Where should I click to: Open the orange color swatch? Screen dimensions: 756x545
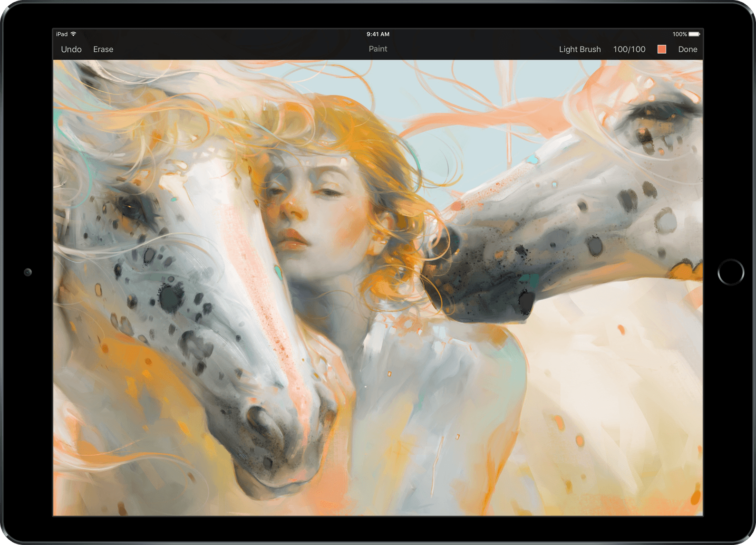point(662,49)
